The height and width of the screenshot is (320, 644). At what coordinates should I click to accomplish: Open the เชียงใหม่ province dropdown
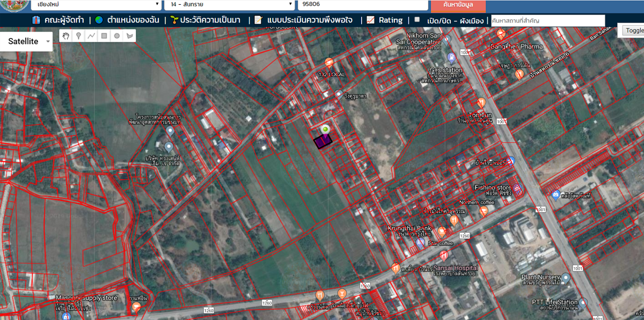tap(96, 4)
